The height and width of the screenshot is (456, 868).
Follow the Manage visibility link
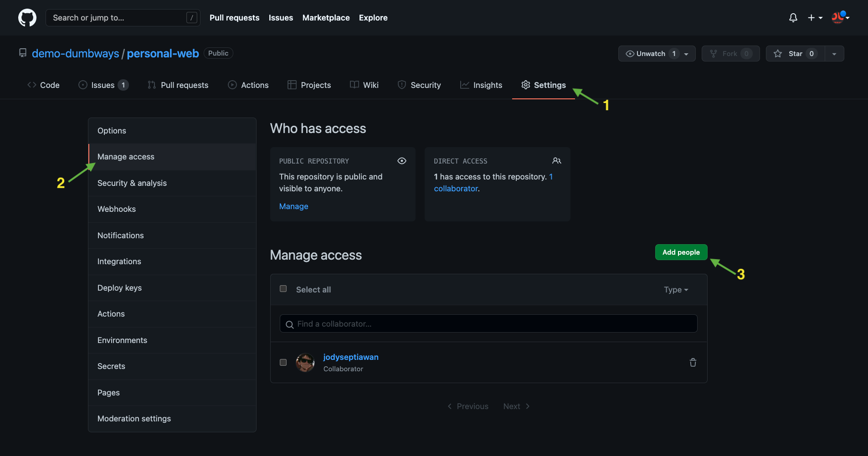click(x=293, y=206)
